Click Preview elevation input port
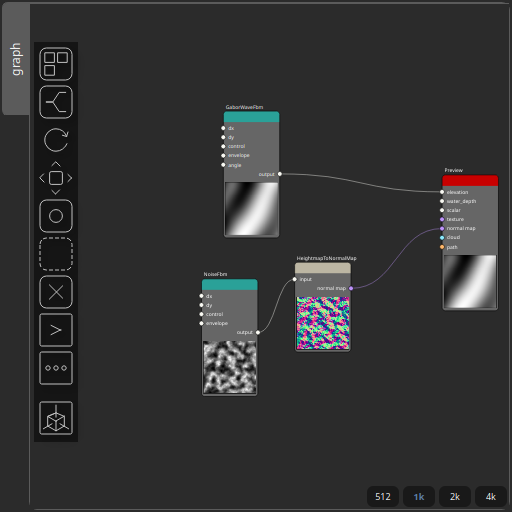This screenshot has height=512, width=512. [x=442, y=192]
